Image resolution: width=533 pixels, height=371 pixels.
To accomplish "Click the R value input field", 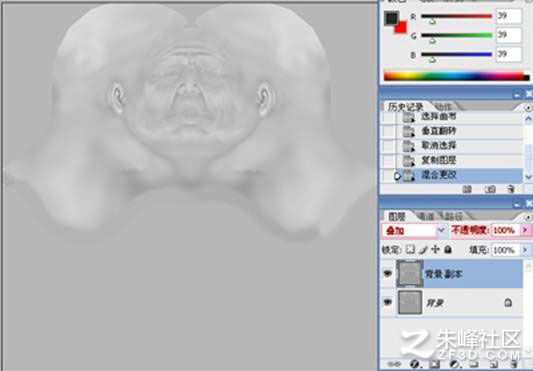I will tap(509, 16).
